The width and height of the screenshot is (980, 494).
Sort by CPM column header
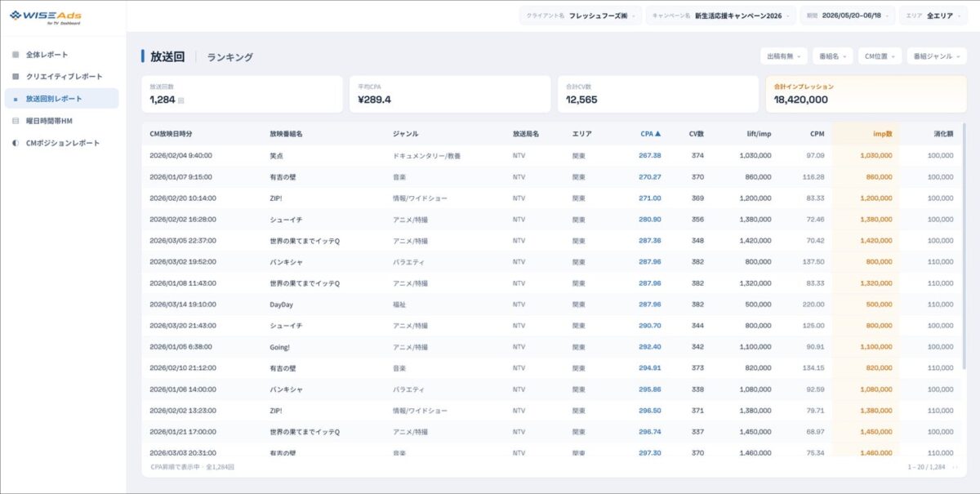tap(817, 134)
